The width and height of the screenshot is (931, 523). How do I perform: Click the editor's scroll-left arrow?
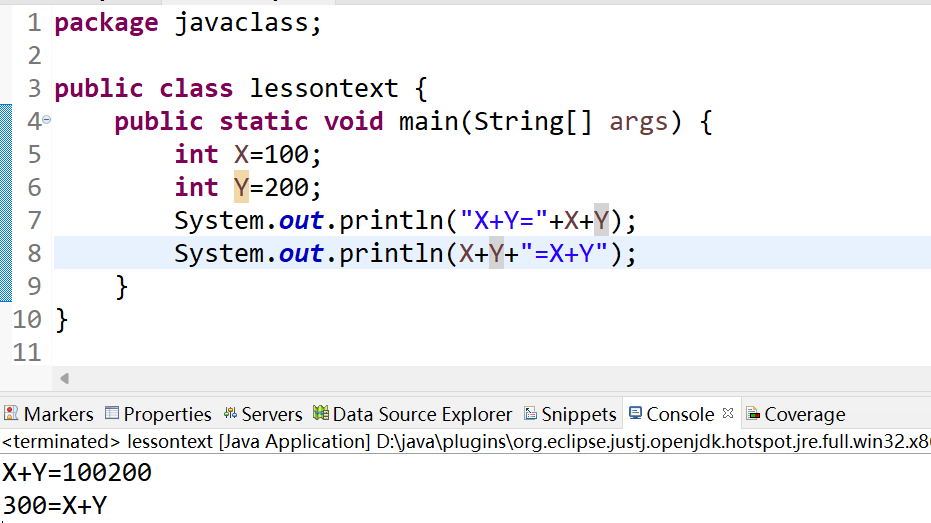click(65, 379)
